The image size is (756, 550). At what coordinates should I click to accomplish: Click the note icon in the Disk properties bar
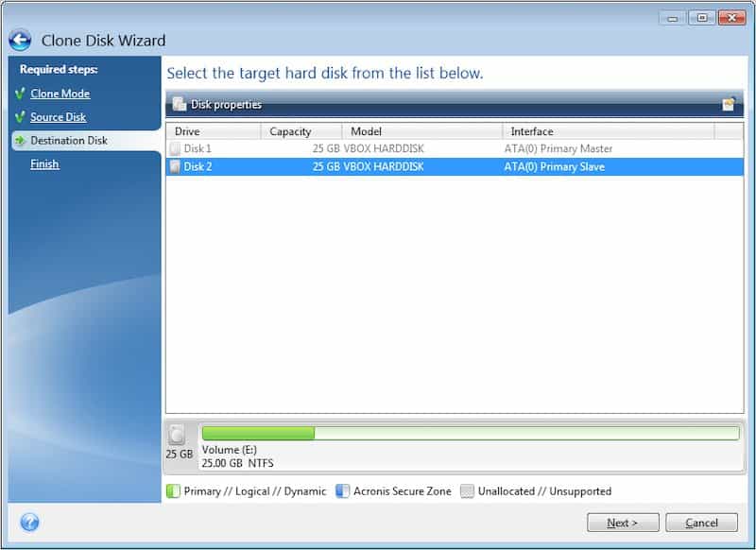click(x=729, y=104)
